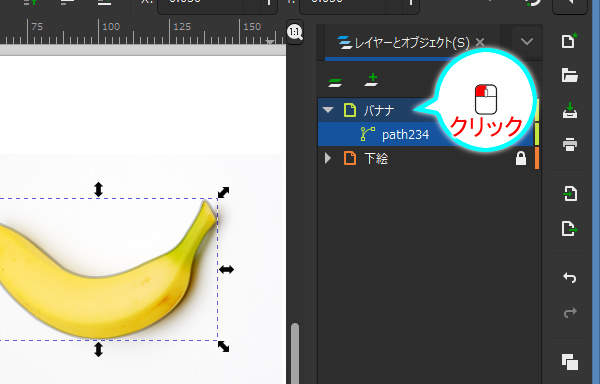This screenshot has height=384, width=600.
Task: Click the duplicate/copy icon
Action: (x=570, y=362)
